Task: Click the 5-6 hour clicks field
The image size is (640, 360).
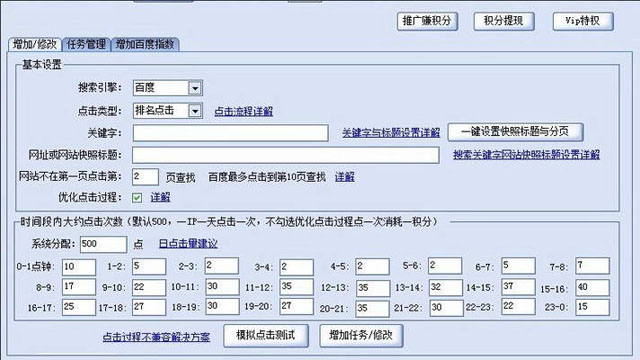Action: (x=445, y=265)
